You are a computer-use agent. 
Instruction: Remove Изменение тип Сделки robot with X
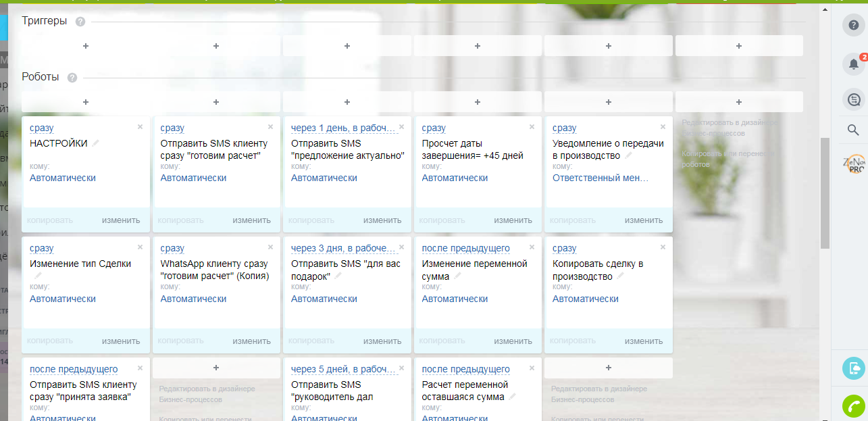(x=140, y=247)
